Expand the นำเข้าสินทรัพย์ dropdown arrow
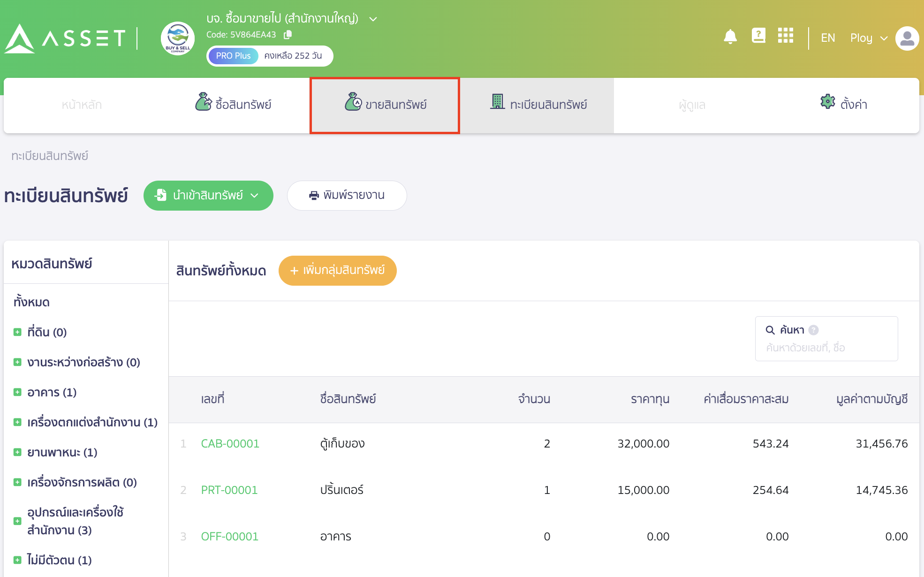 click(x=255, y=196)
